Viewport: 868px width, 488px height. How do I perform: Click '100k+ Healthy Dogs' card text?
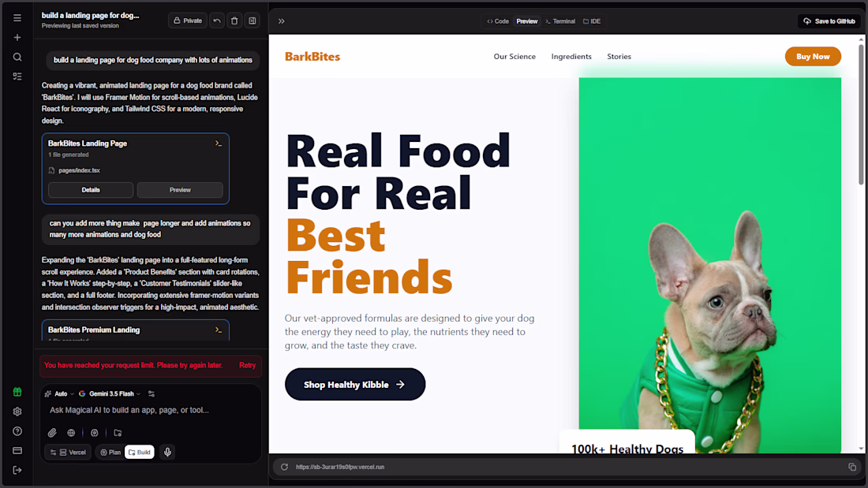627,449
